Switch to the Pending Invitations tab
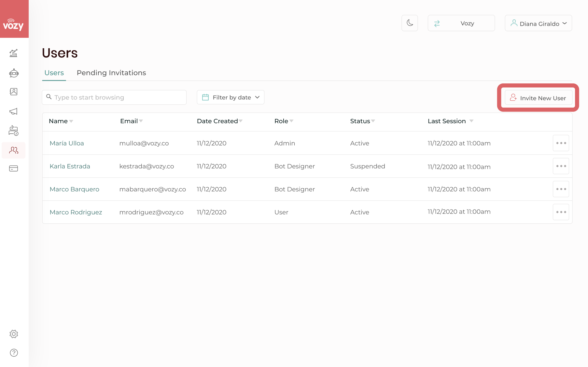Viewport: 588px width, 367px height. click(111, 73)
